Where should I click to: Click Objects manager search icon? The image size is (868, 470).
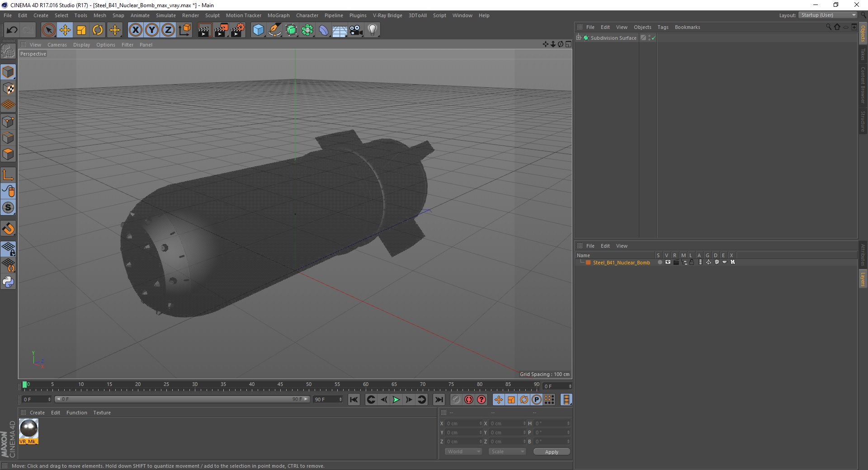click(828, 27)
